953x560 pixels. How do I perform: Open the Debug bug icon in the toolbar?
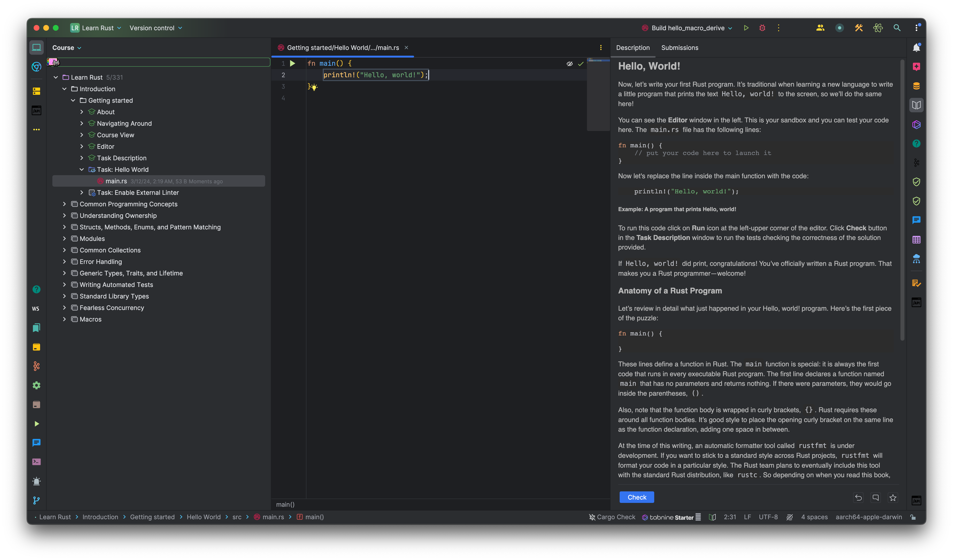pyautogui.click(x=762, y=28)
